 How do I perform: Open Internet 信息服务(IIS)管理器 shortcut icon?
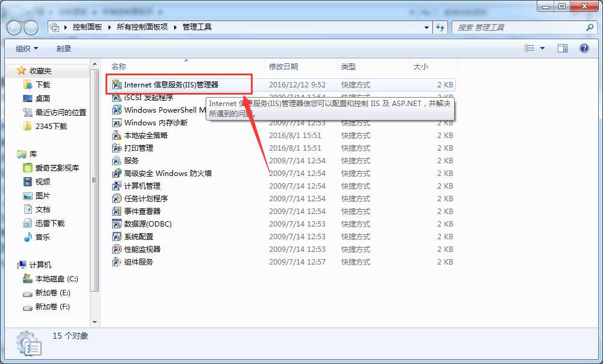click(x=116, y=84)
